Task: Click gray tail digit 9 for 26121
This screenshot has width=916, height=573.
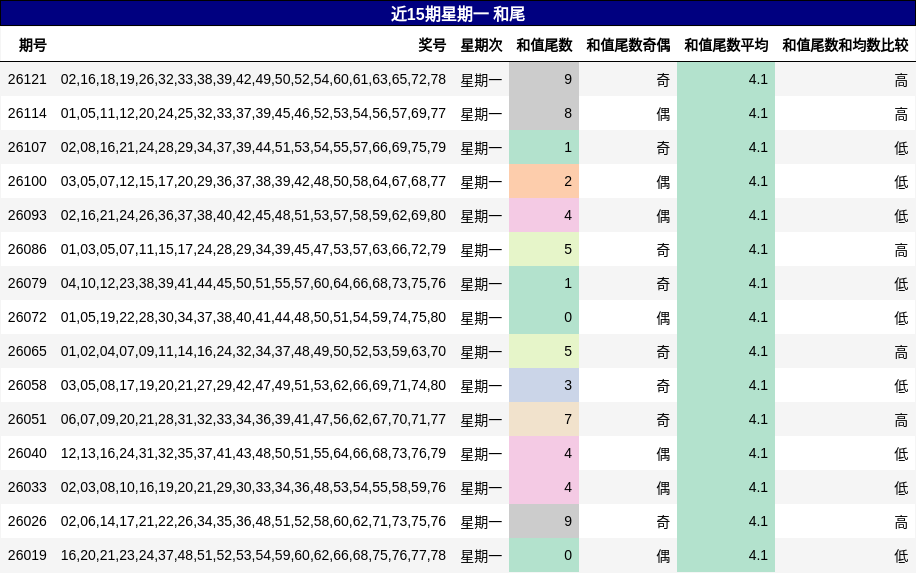Action: coord(544,79)
